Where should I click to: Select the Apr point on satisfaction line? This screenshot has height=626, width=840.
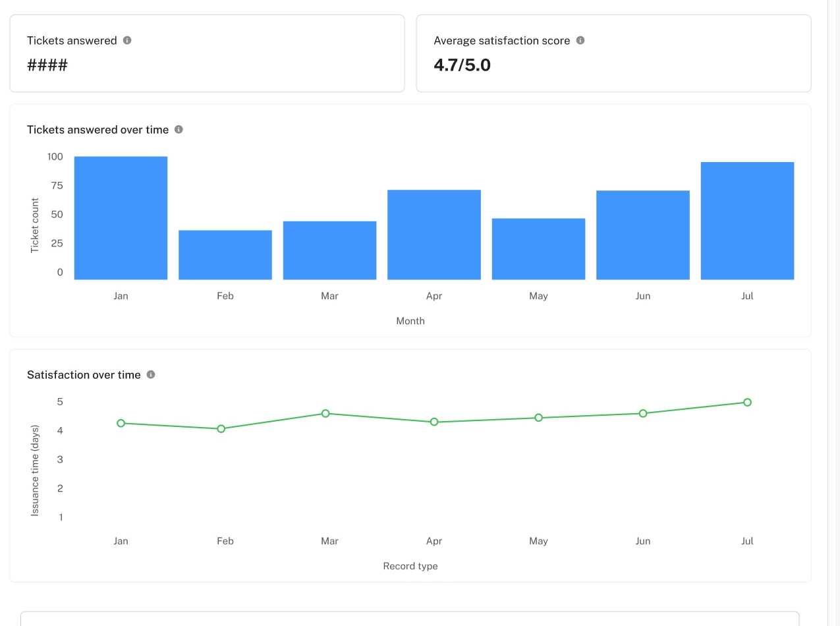pyautogui.click(x=434, y=422)
